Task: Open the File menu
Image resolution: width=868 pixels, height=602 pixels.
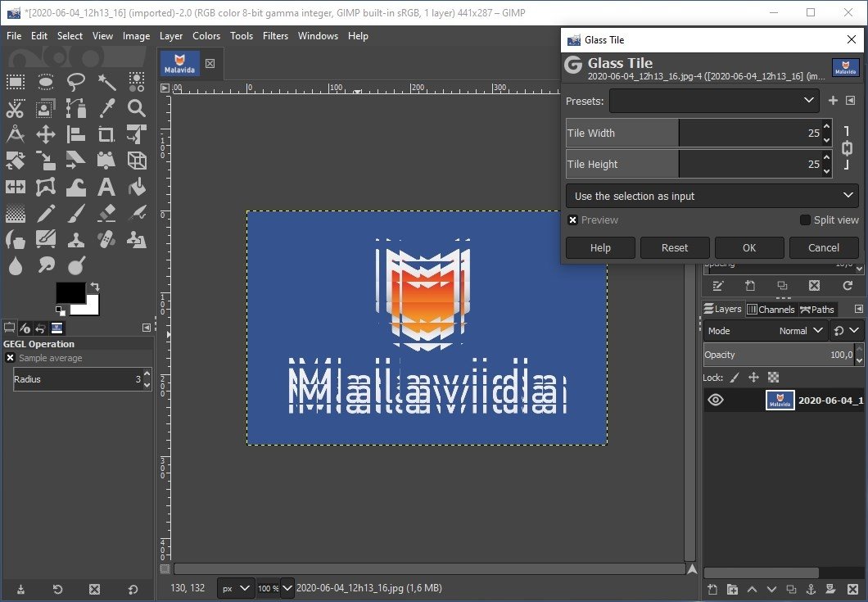Action: (x=14, y=36)
